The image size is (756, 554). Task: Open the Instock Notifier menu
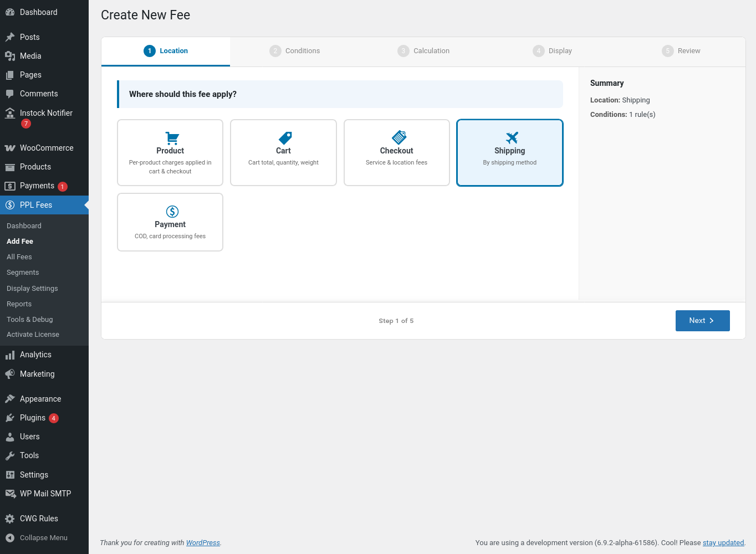click(x=45, y=113)
